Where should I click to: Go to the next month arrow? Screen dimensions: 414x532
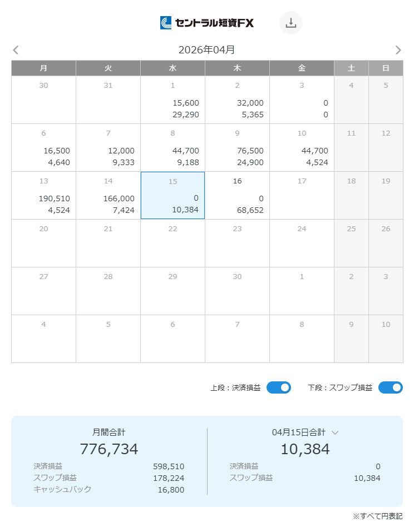[x=398, y=50]
